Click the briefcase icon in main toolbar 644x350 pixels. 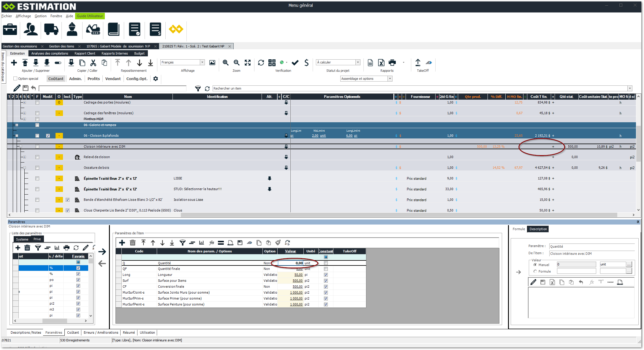pyautogui.click(x=10, y=29)
